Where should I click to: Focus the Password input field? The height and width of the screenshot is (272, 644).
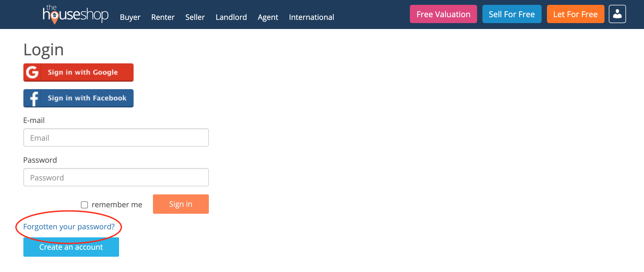click(116, 177)
